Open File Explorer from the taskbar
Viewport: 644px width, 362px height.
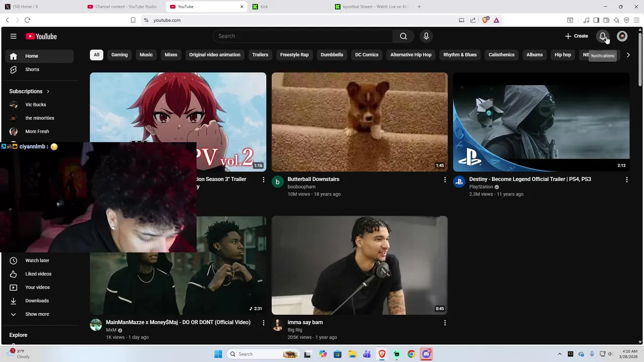click(352, 354)
